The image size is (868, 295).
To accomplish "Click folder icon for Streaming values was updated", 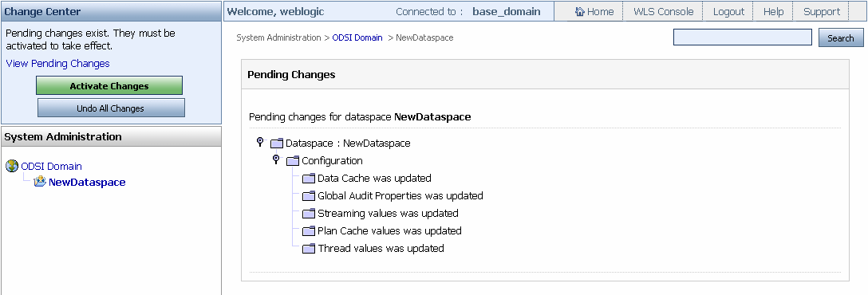I will point(309,214).
